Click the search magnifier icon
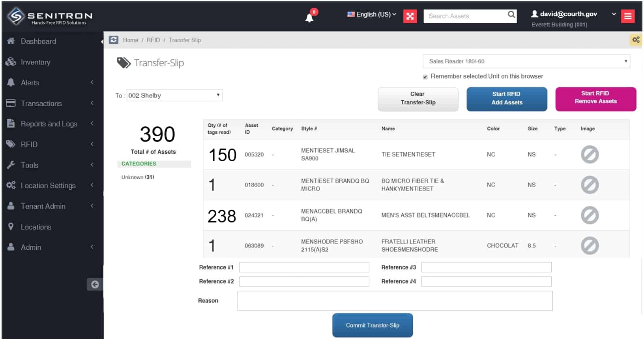The image size is (644, 339). (511, 15)
